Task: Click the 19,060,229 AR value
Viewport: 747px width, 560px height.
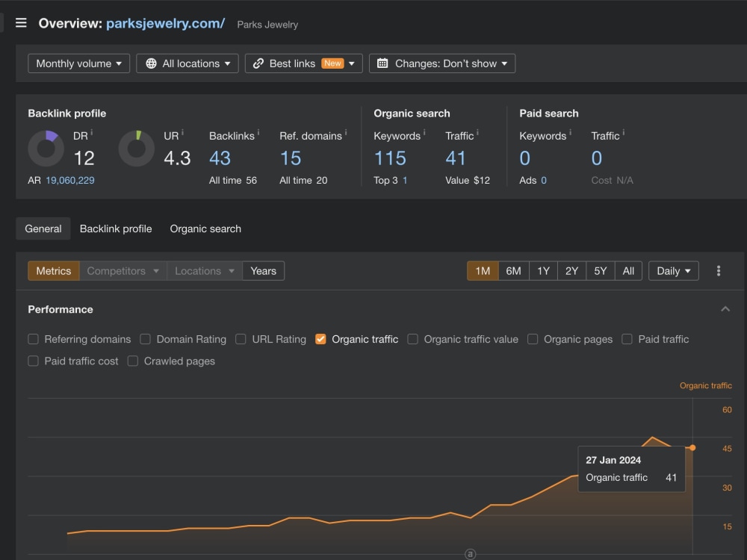Action: (70, 181)
